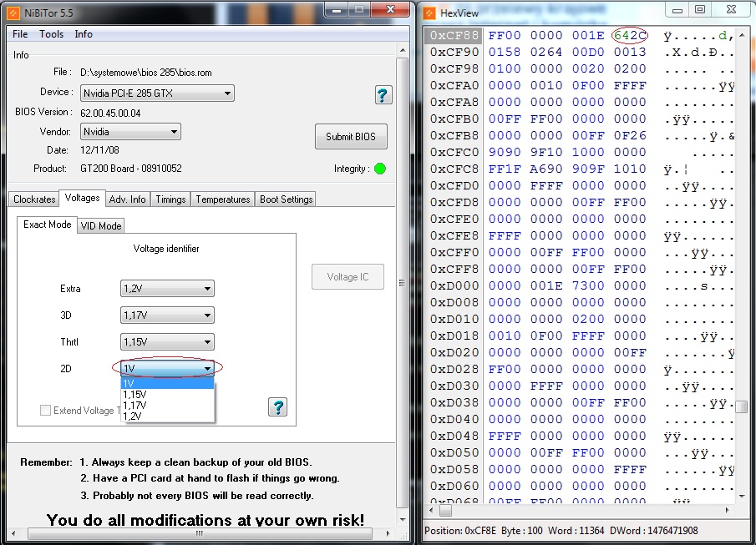Select 1V in the 2D dropdown list
The height and width of the screenshot is (545, 756).
click(167, 384)
